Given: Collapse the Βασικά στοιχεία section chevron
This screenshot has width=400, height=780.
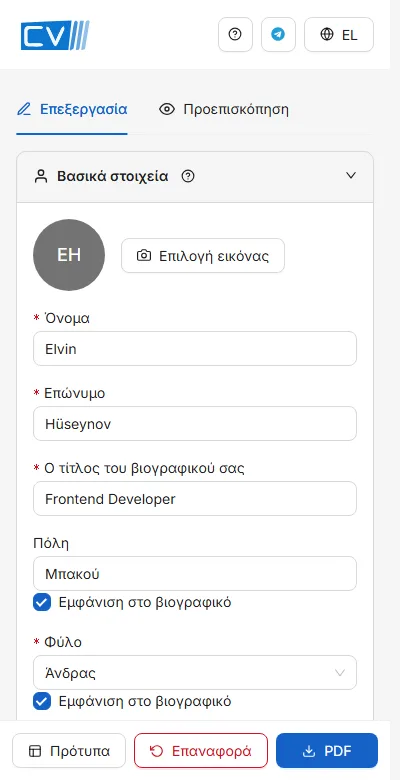Looking at the screenshot, I should 351,176.
